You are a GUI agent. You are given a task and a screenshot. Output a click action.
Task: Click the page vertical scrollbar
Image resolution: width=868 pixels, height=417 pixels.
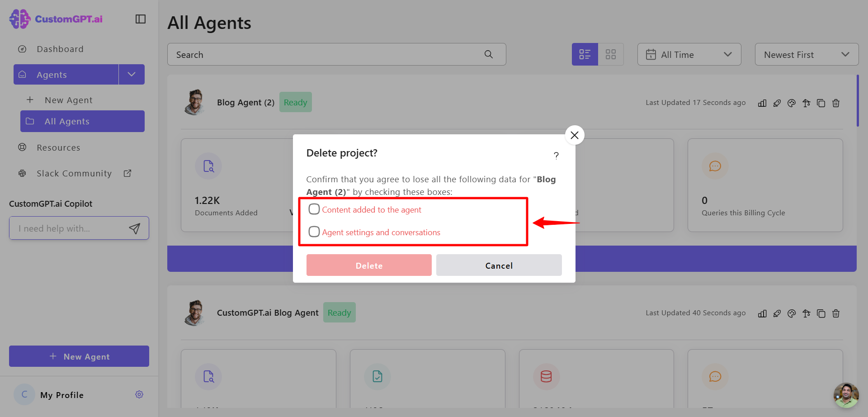pyautogui.click(x=858, y=101)
